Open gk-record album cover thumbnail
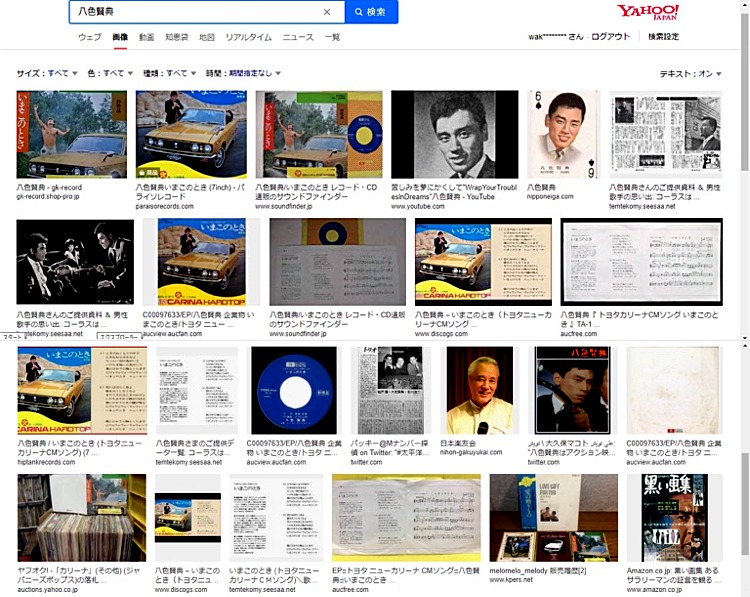750x597 pixels. pyautogui.click(x=72, y=134)
